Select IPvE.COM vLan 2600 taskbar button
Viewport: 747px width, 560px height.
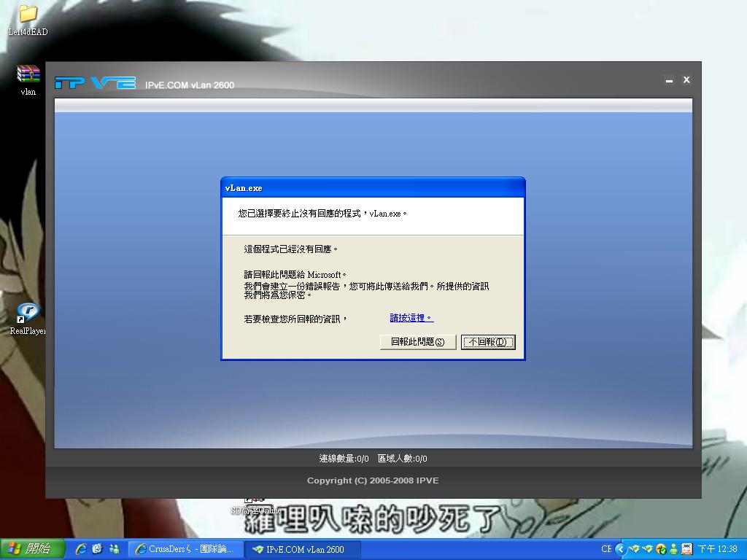tap(303, 549)
